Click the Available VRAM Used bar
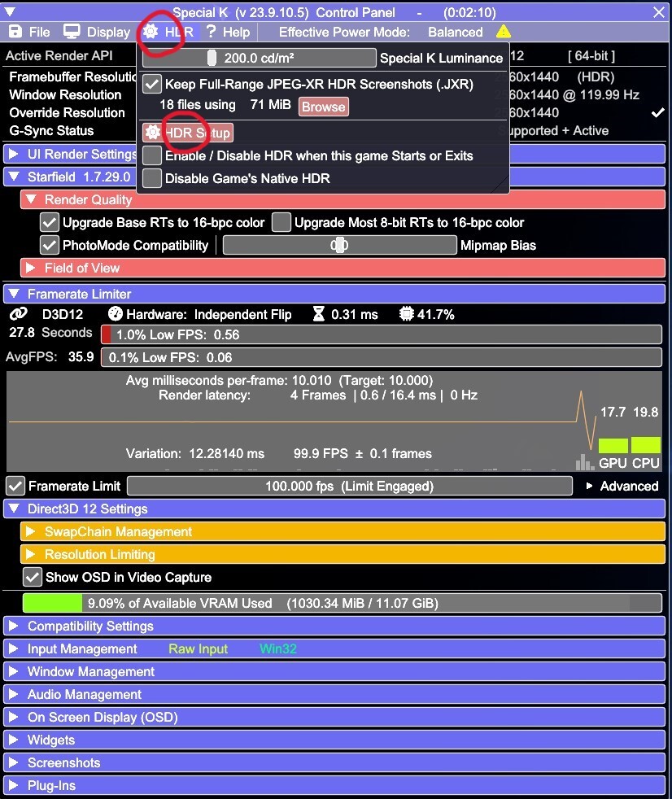 coord(343,604)
